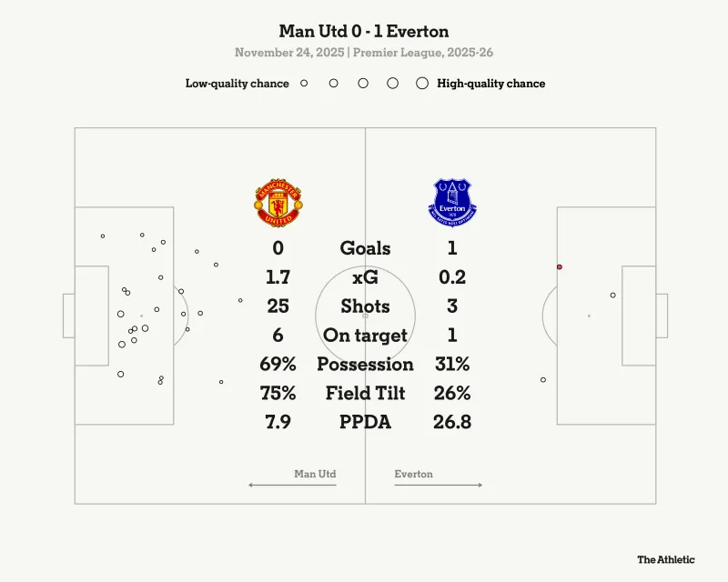Image resolution: width=728 pixels, height=582 pixels.
Task: Click the largest high-quality chance legend circle
Action: (x=421, y=83)
